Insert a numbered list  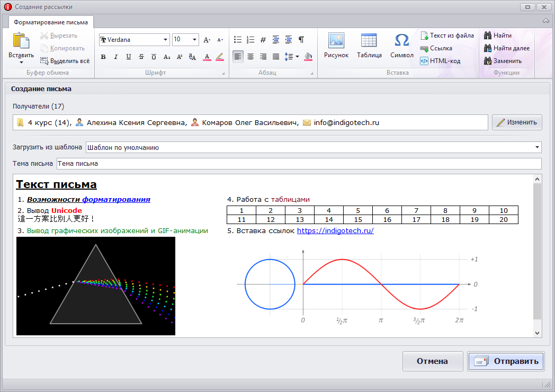[250, 40]
